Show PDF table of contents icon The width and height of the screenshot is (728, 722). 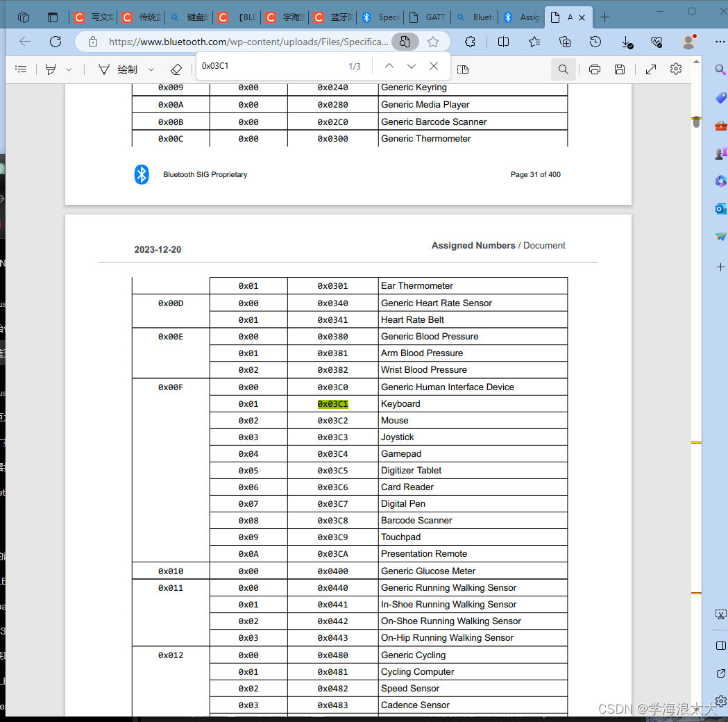[21, 69]
